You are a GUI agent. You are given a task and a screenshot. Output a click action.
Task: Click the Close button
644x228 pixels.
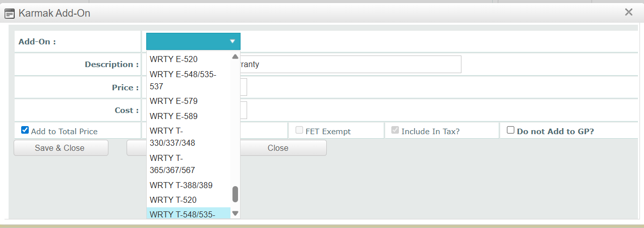click(x=278, y=148)
